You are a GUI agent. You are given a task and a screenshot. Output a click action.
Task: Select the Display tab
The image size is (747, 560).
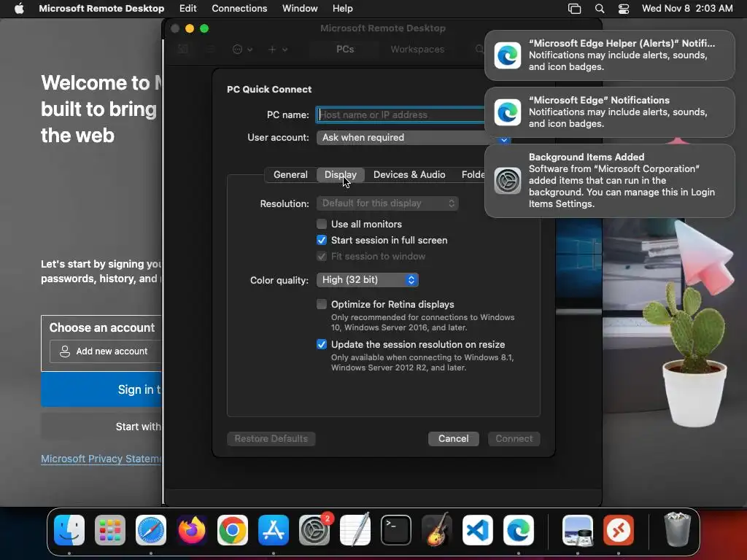click(x=340, y=175)
